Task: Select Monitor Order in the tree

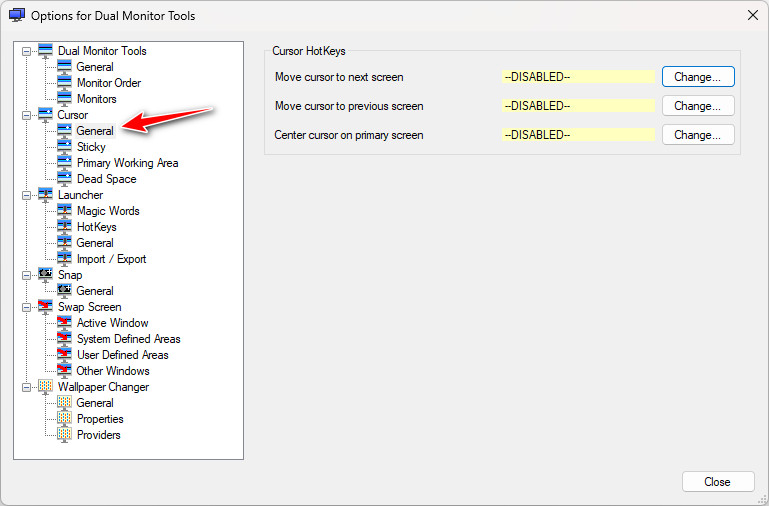Action: click(109, 83)
